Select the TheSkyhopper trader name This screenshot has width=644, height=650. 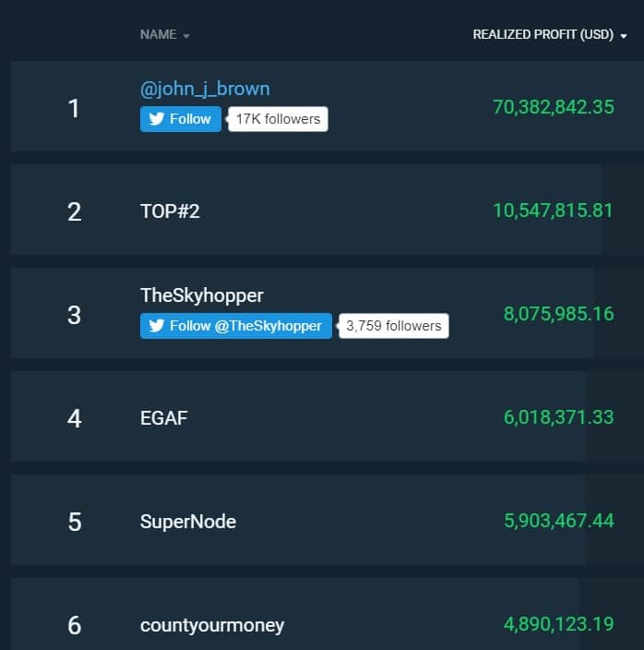202,295
